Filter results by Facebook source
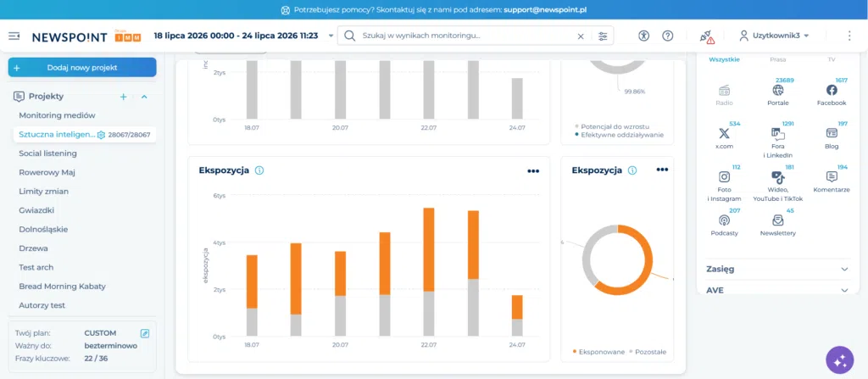 pos(832,94)
